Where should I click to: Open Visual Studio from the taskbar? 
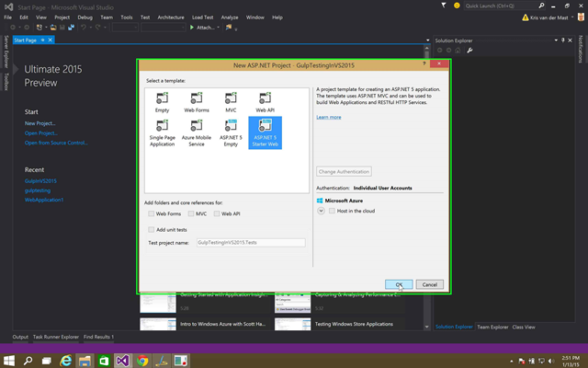click(x=123, y=361)
